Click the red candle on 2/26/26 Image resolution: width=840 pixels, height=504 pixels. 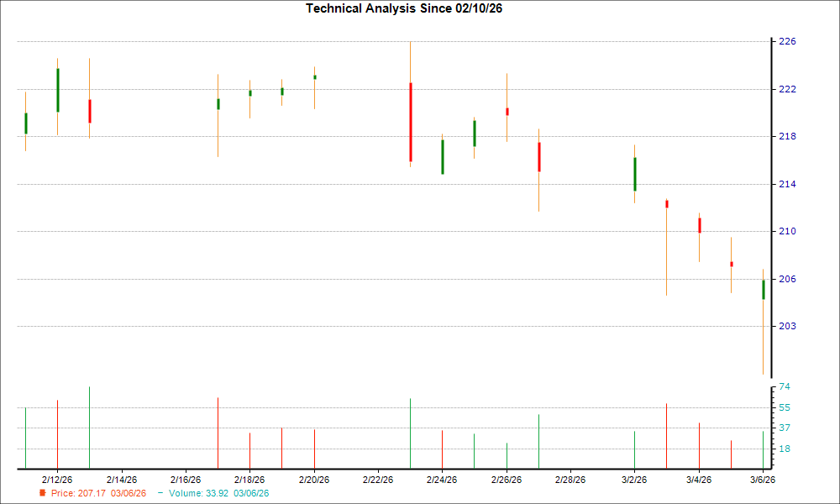click(507, 110)
